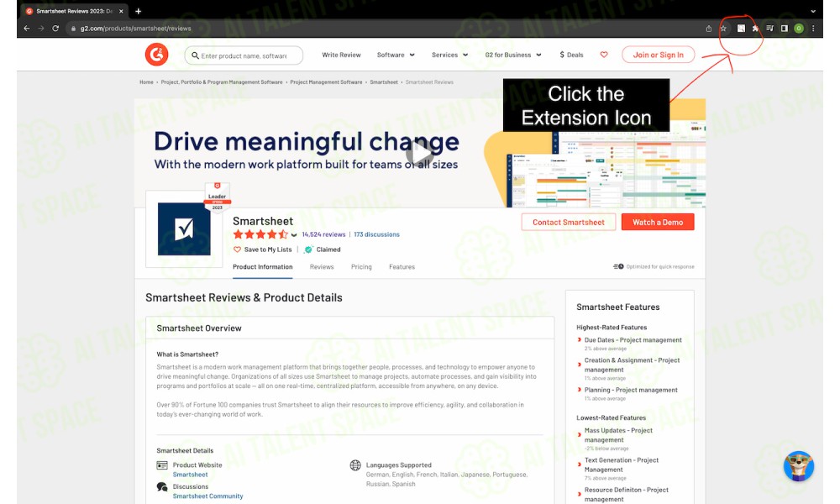Focus the 'Enter product name, software' search field
Image resolution: width=840 pixels, height=504 pixels.
[244, 55]
